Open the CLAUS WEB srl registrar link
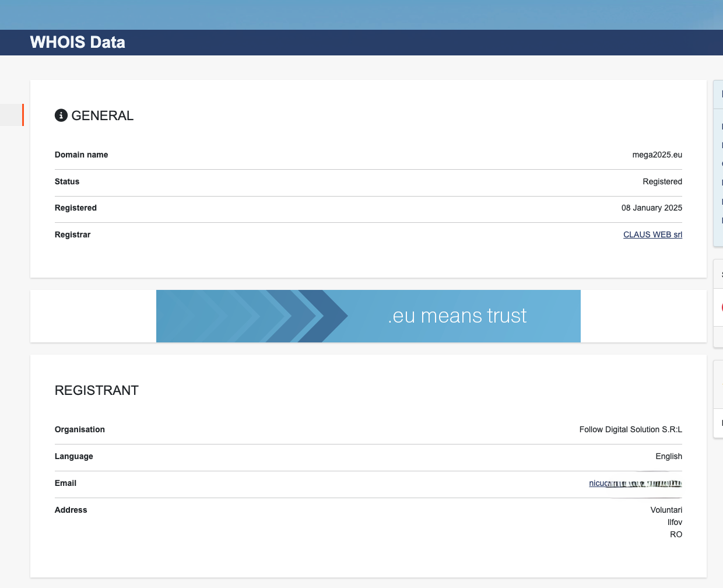The image size is (723, 588). coord(652,235)
